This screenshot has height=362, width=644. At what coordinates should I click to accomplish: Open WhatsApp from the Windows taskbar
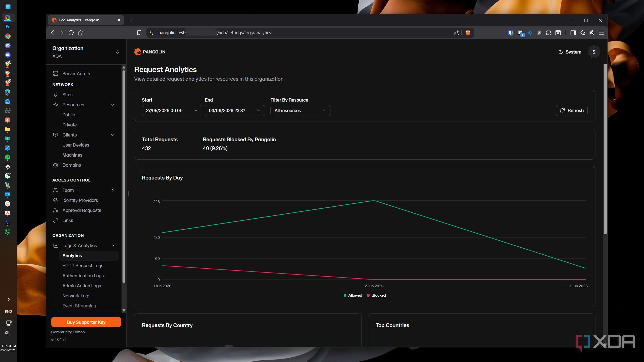(8, 232)
